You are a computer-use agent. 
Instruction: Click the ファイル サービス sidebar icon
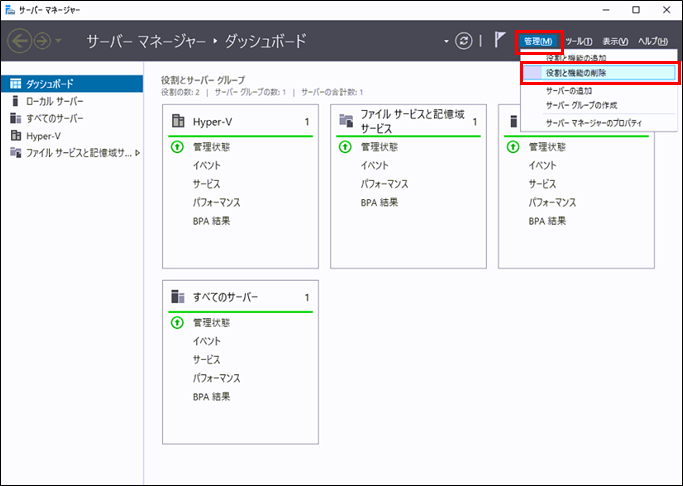[15, 153]
